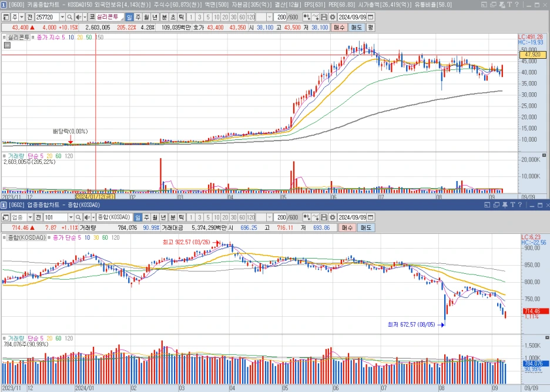Select the 초 (second) period in the 0600 toolbar
Image resolution: width=550 pixels, height=392 pixels.
coord(173,17)
